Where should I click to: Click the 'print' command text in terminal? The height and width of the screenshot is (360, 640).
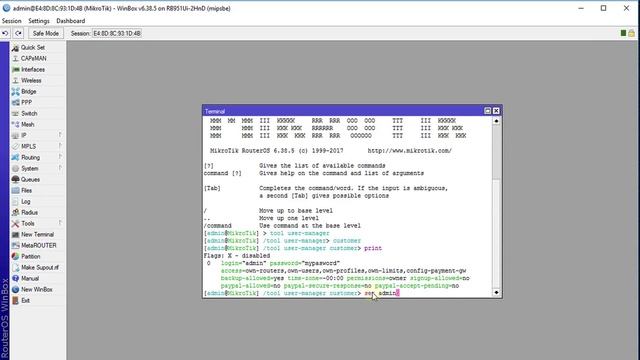tap(373, 248)
